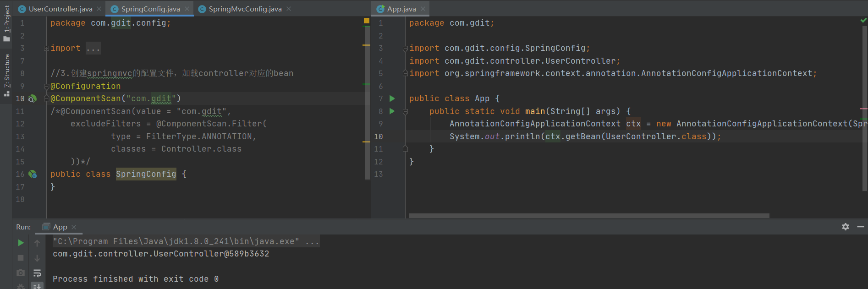The height and width of the screenshot is (289, 868).
Task: Click the SpringConfig class name on line 16
Action: (146, 174)
